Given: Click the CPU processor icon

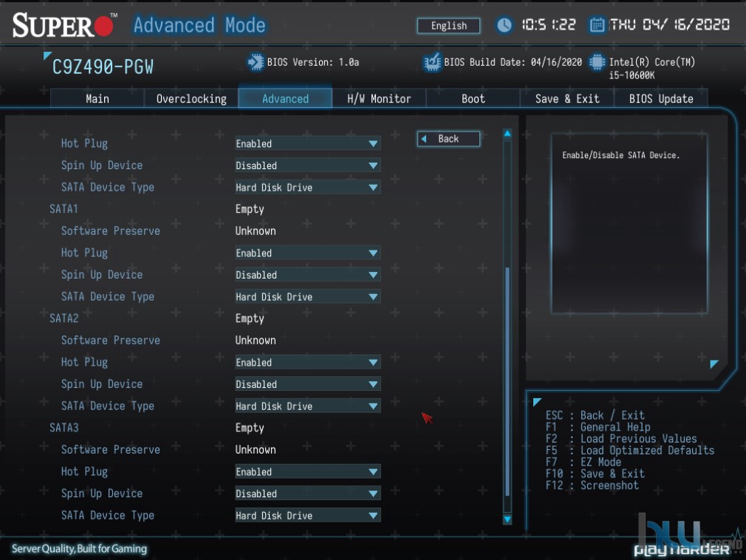Looking at the screenshot, I should pos(597,62).
